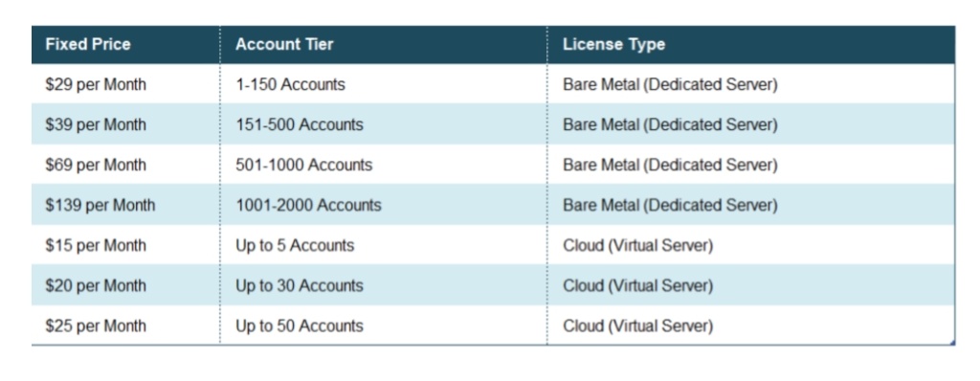The width and height of the screenshot is (980, 381).
Task: Click the 501-1000 Accounts cell
Action: tap(383, 165)
